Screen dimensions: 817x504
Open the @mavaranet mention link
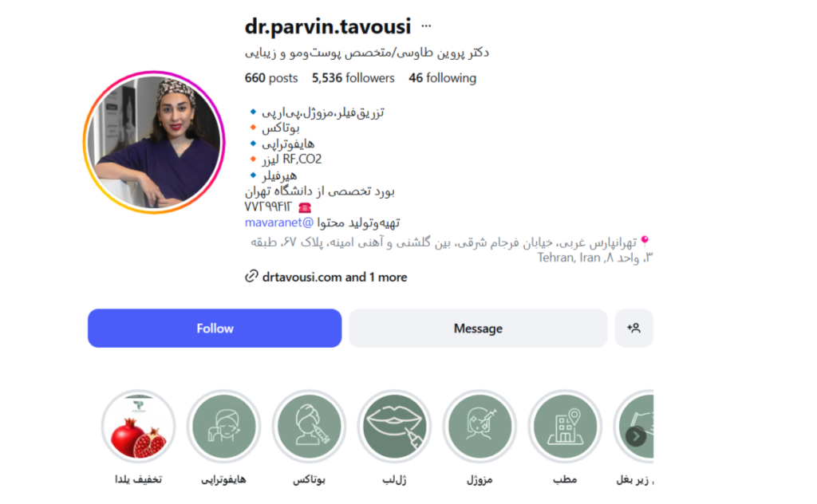click(279, 222)
